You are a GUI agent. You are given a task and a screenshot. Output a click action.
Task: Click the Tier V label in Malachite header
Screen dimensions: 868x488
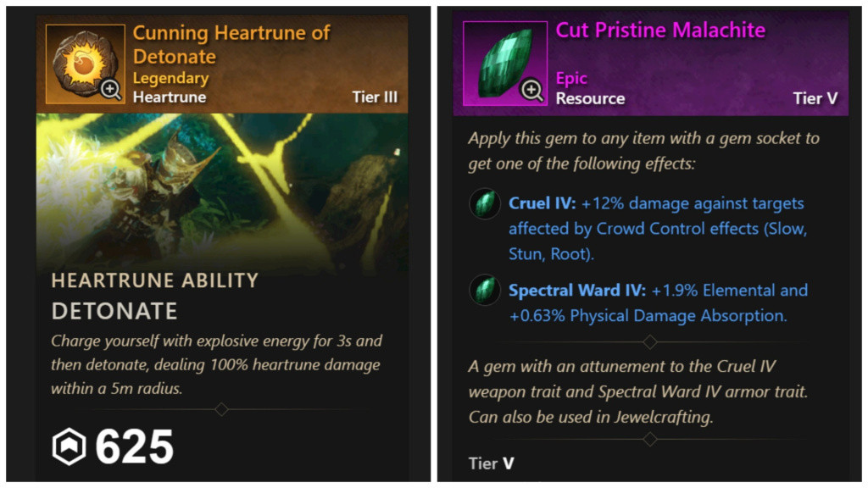(x=815, y=98)
